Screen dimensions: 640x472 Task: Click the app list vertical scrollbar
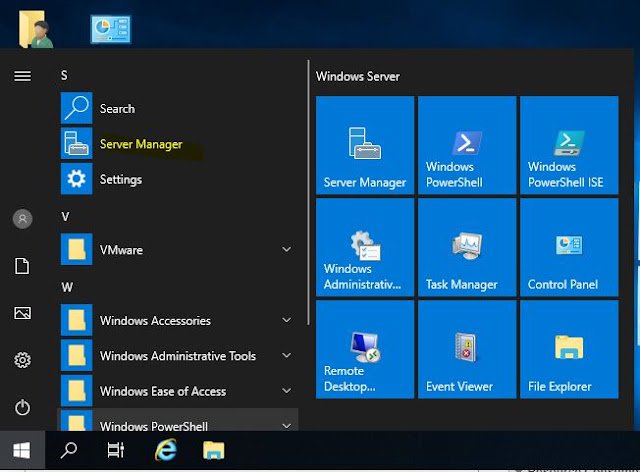308,193
